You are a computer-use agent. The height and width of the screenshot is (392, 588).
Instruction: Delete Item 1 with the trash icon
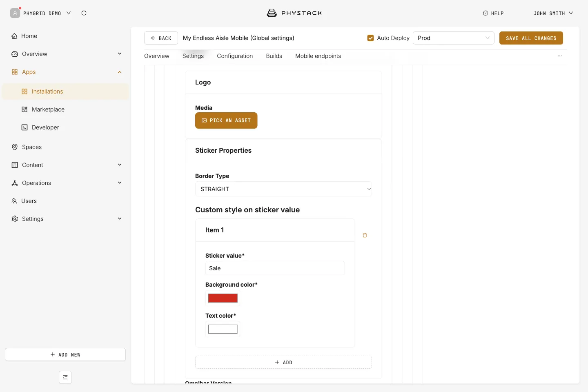[x=365, y=235]
